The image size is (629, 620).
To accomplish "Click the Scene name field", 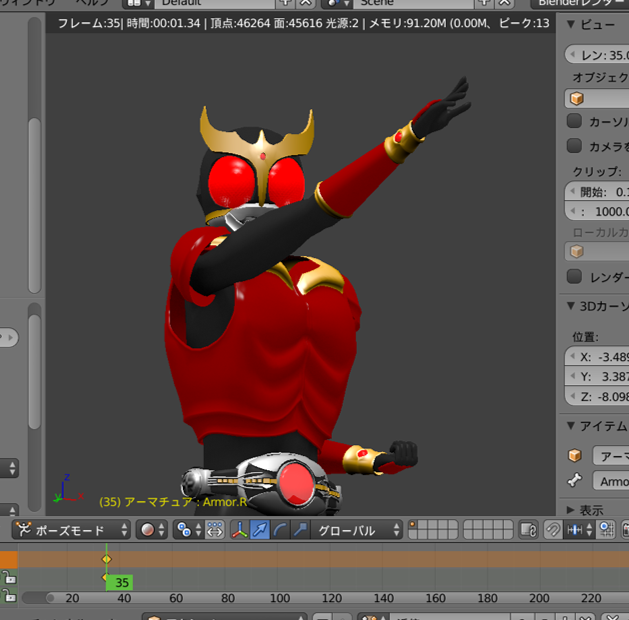I will pos(413,3).
